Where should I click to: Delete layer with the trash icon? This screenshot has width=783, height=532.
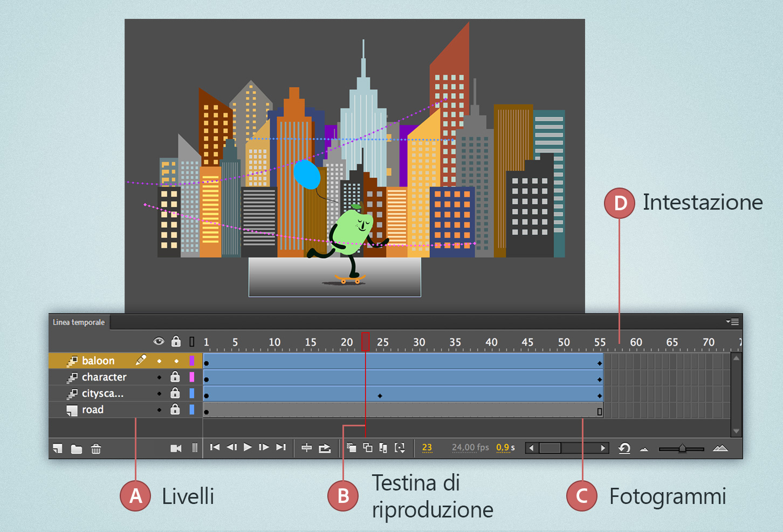click(96, 448)
